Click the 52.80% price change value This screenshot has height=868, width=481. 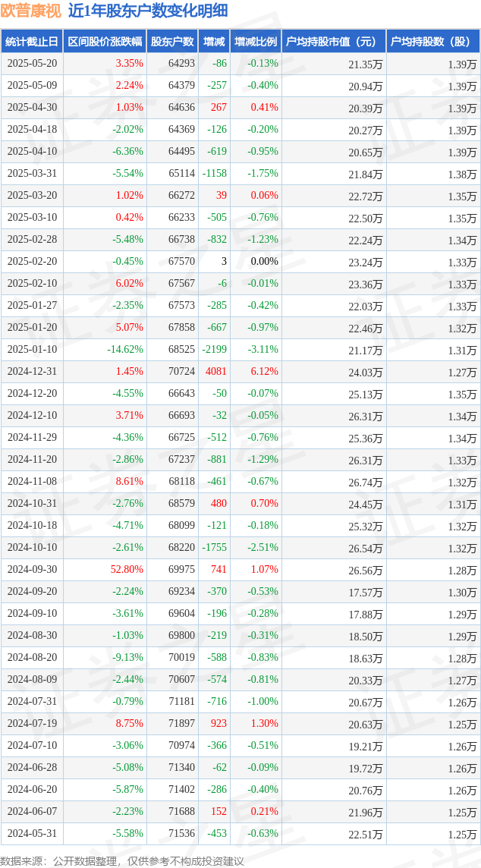tap(127, 570)
